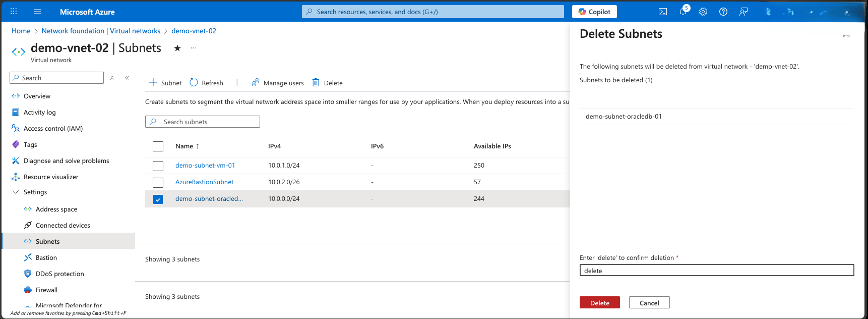Open Overview in the sidebar
The height and width of the screenshot is (319, 868).
click(x=37, y=96)
